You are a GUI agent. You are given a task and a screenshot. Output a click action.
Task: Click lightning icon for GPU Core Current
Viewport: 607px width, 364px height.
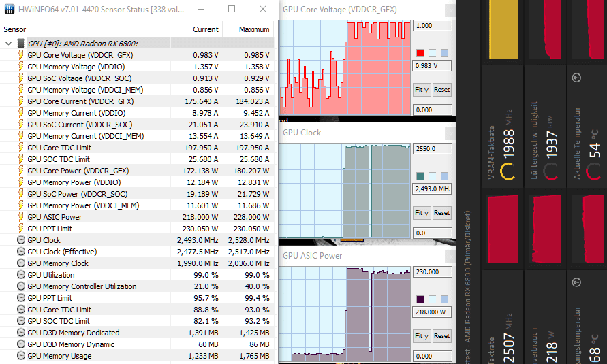pyautogui.click(x=21, y=101)
